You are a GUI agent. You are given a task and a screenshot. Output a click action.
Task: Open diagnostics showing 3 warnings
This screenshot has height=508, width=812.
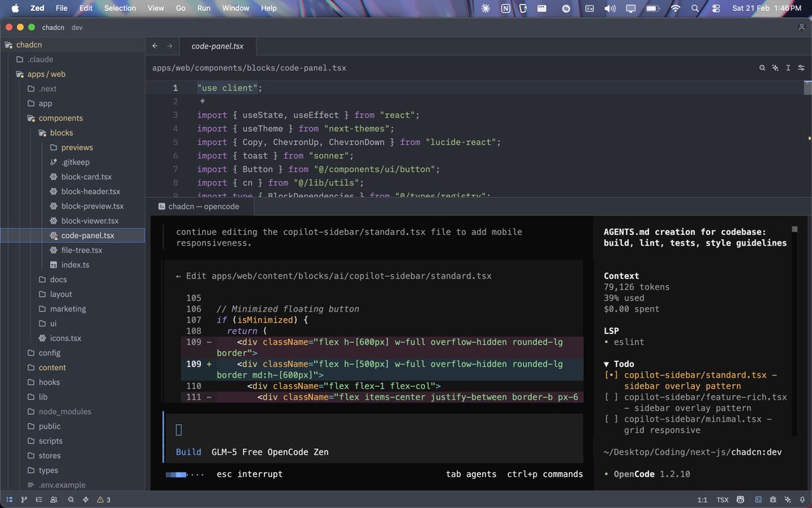point(104,500)
